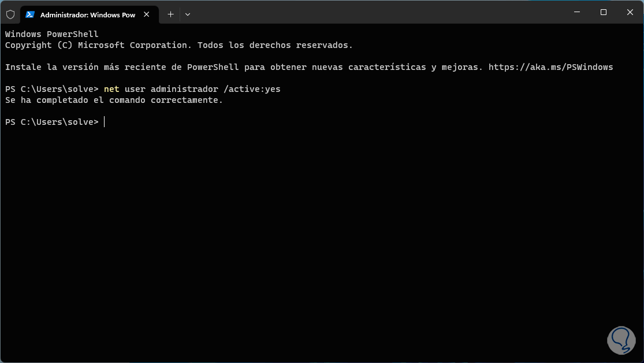
Task: Click the shield icon in the title bar
Action: point(10,14)
